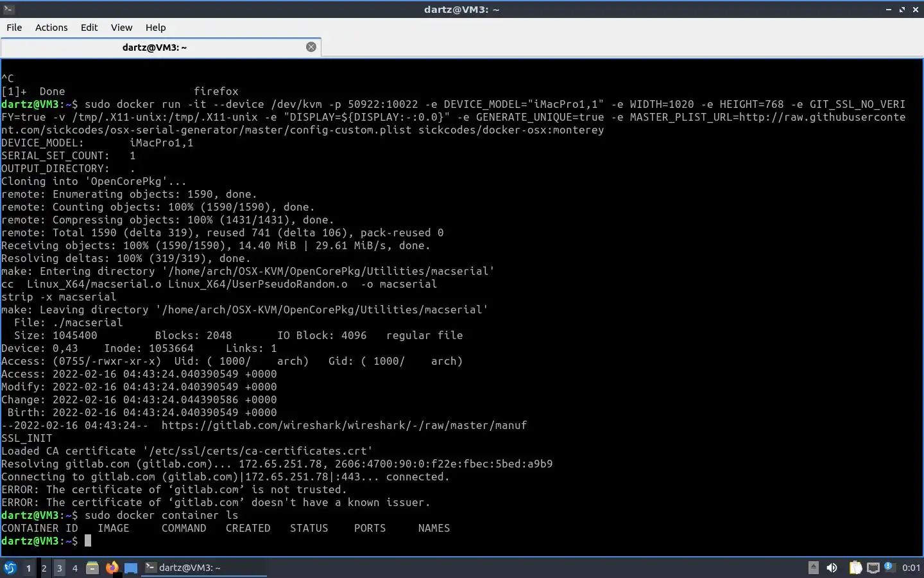Viewport: 924px width, 578px height.
Task: Click 'remote: Enumerating objects' output line
Action: pyautogui.click(x=129, y=194)
